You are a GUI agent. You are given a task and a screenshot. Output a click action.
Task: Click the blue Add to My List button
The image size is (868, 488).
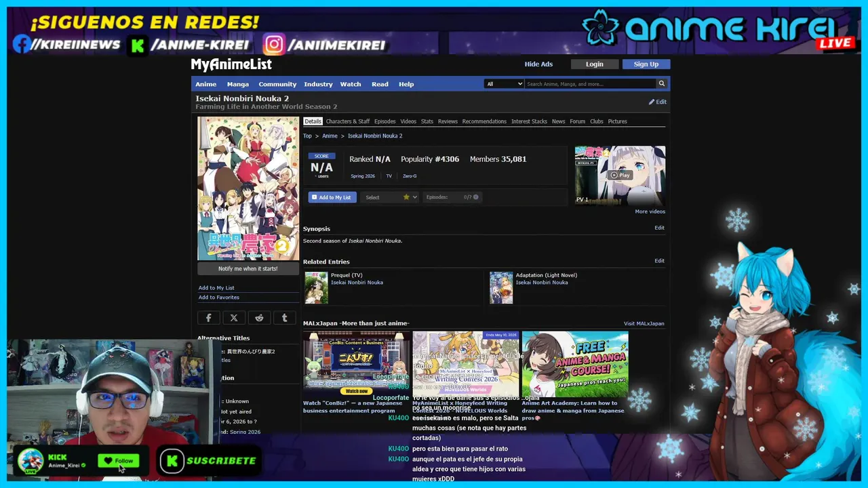[x=332, y=197]
